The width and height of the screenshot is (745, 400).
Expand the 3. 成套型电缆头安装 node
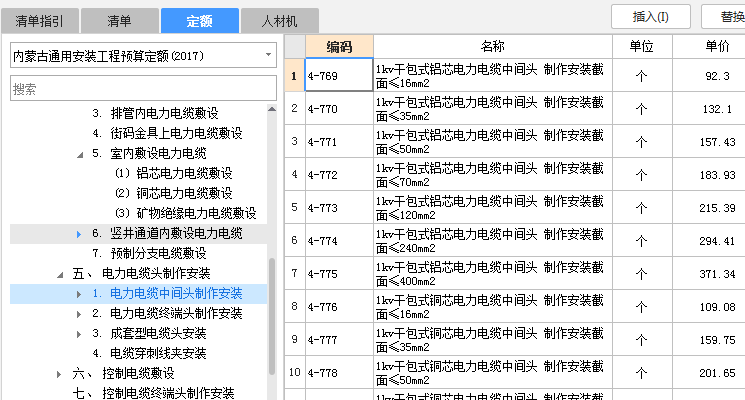point(79,334)
